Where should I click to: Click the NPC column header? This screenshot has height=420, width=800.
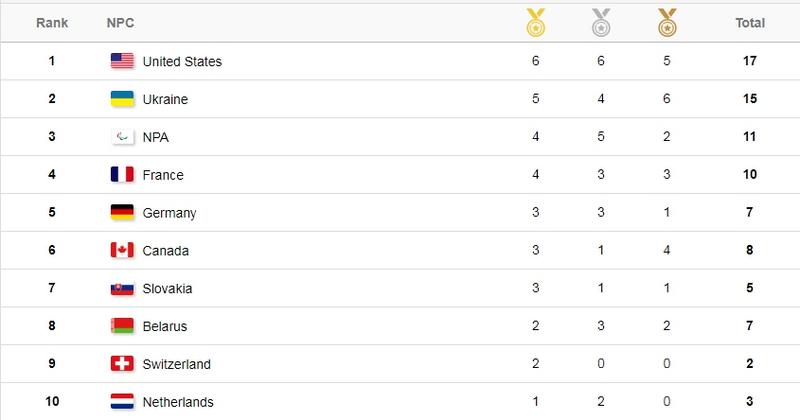(121, 23)
